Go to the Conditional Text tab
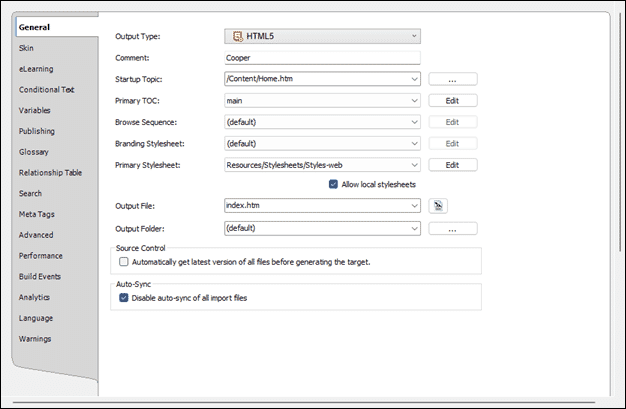The width and height of the screenshot is (626, 409). tap(46, 89)
